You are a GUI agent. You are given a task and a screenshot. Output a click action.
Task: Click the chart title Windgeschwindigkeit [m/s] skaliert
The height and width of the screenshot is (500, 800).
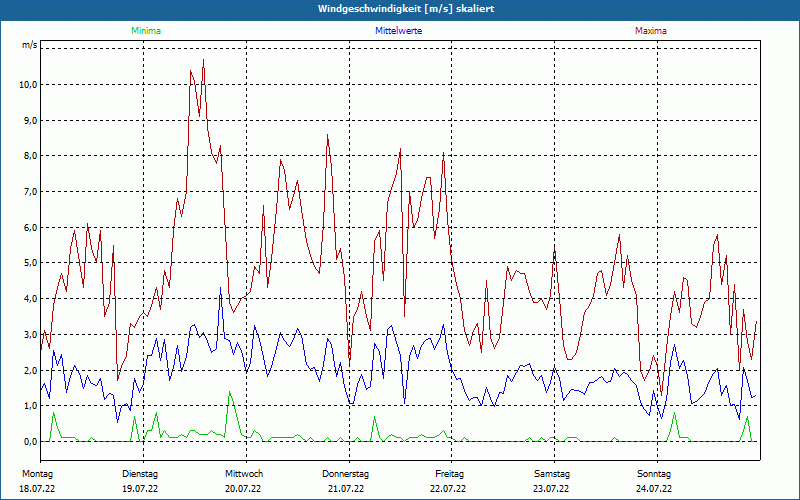pos(406,9)
